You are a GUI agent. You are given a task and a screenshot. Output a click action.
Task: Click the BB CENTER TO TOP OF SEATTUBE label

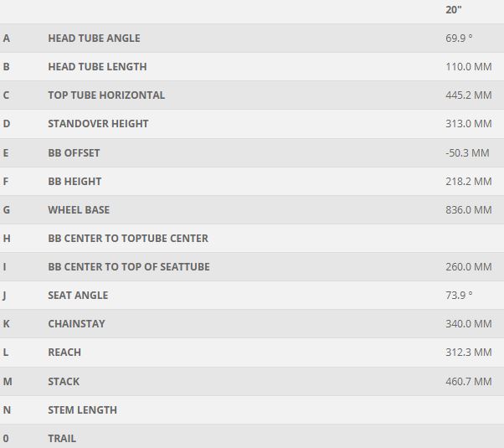tap(129, 267)
